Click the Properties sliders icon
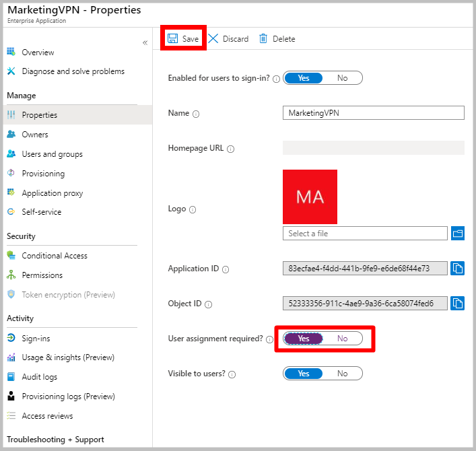This screenshot has width=476, height=451. tap(11, 114)
